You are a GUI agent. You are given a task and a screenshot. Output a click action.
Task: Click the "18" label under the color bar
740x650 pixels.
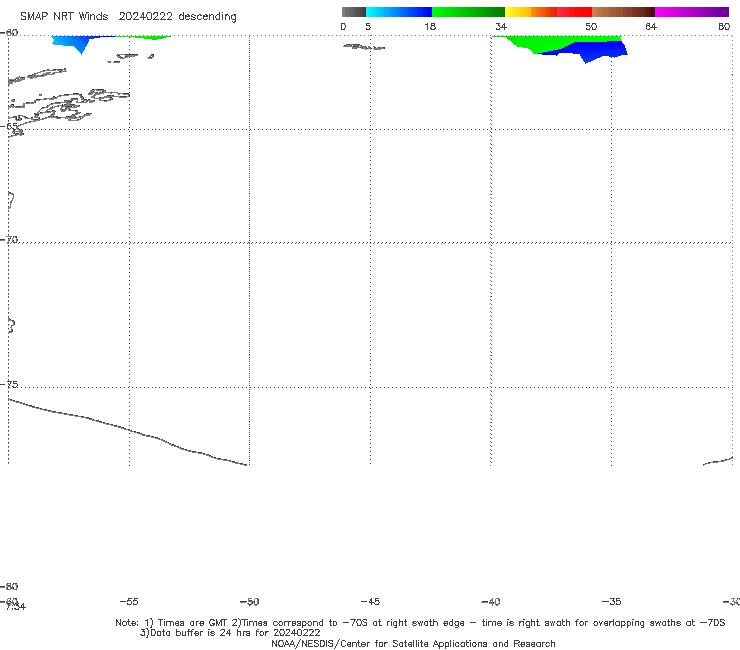pyautogui.click(x=430, y=26)
